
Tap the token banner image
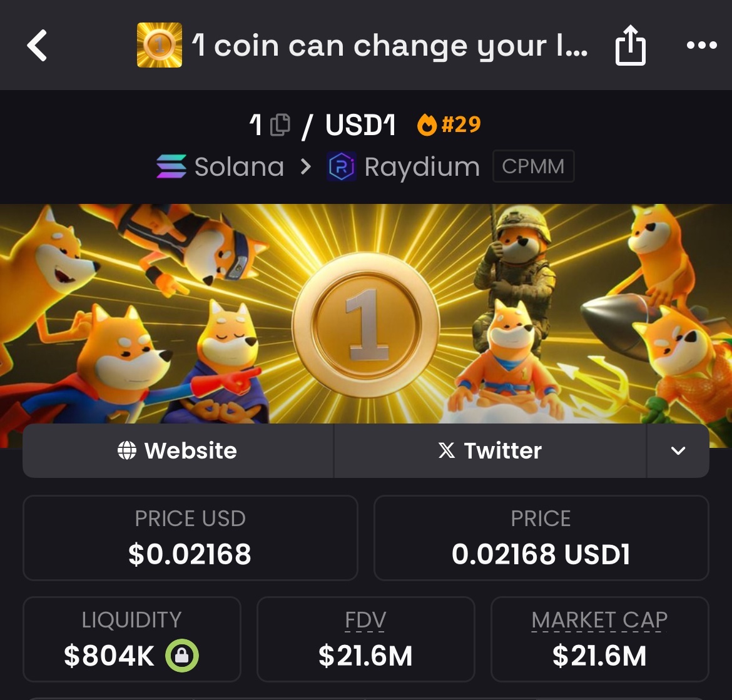pos(366,313)
